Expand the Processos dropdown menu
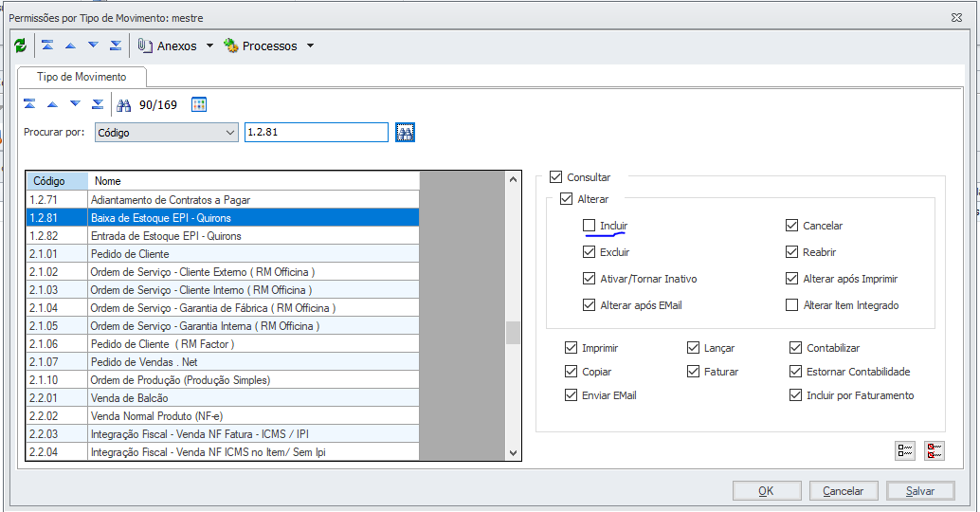Image resolution: width=980 pixels, height=512 pixels. 310,46
